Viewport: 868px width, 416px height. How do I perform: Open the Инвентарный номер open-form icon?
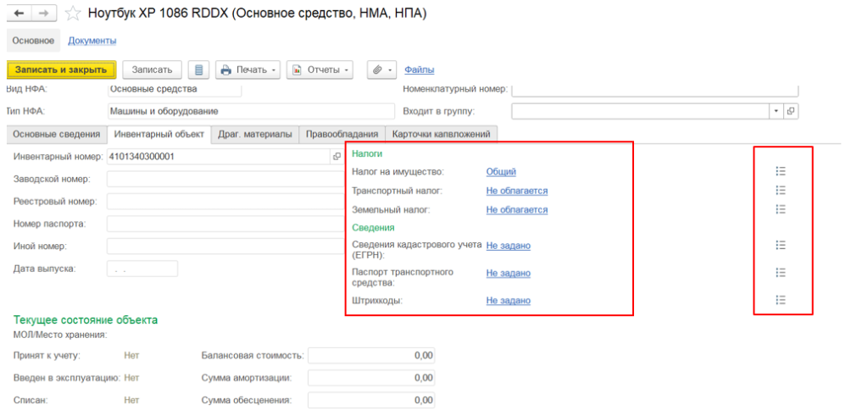(337, 157)
